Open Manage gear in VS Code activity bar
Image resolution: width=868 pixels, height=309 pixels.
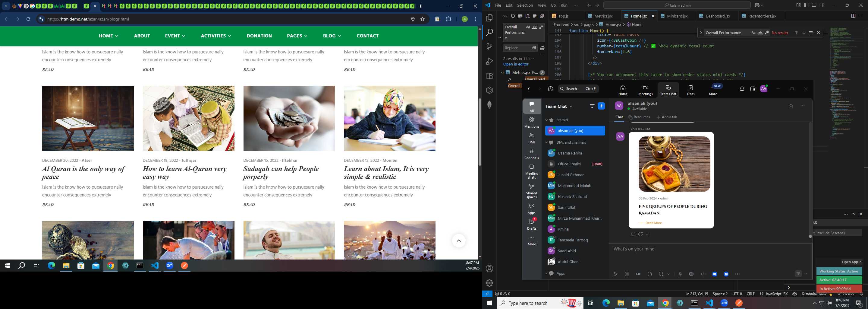pos(489,283)
